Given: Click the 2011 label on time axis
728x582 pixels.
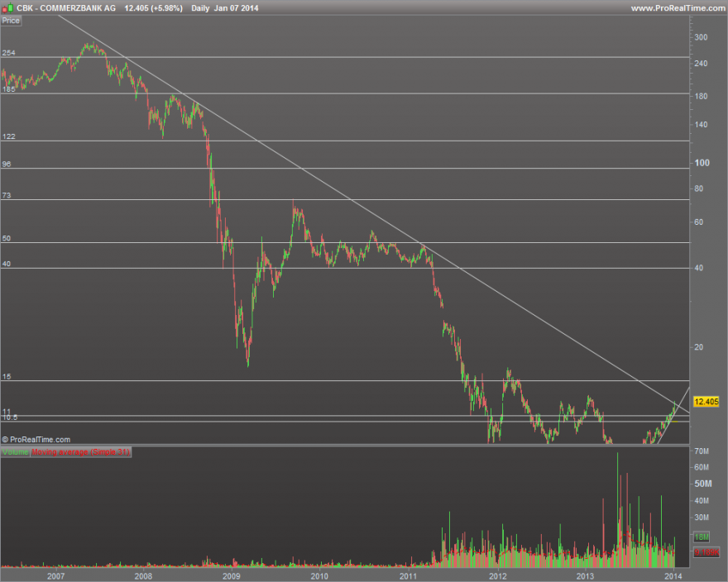Looking at the screenshot, I should pyautogui.click(x=408, y=576).
